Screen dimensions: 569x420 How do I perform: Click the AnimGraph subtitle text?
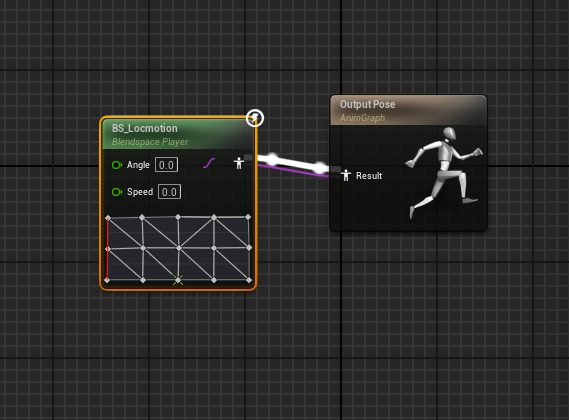click(362, 118)
